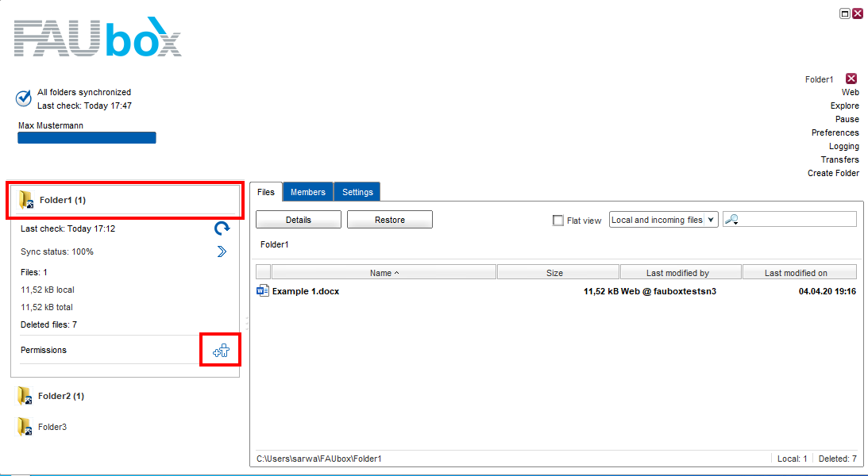Open the Web menu entry
This screenshot has height=476, width=868.
851,92
